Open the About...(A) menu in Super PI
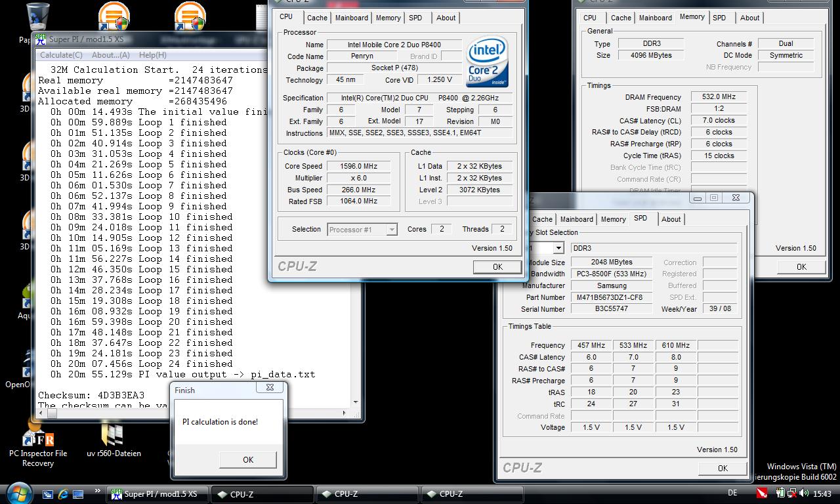The height and width of the screenshot is (504, 840). click(110, 55)
